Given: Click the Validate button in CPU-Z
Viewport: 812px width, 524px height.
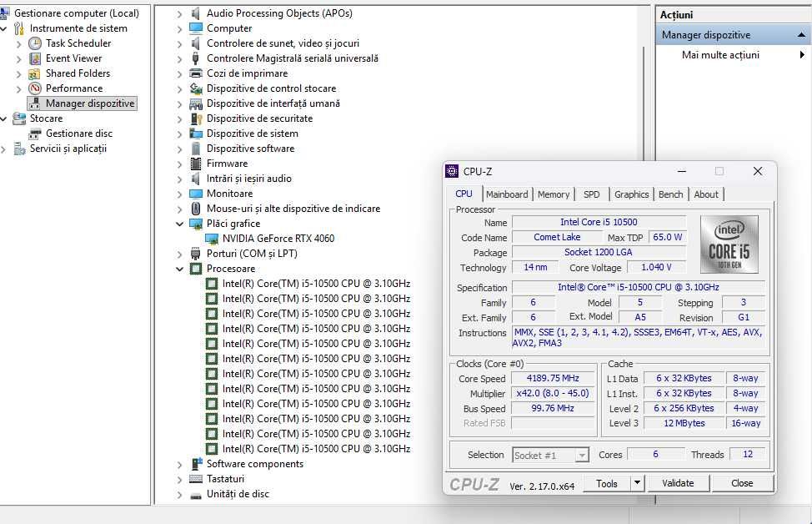Looking at the screenshot, I should tap(678, 483).
